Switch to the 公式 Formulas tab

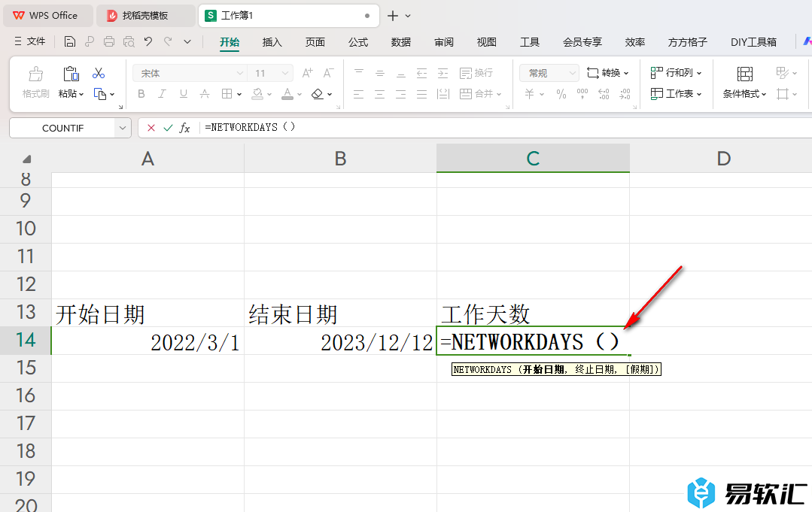(358, 42)
